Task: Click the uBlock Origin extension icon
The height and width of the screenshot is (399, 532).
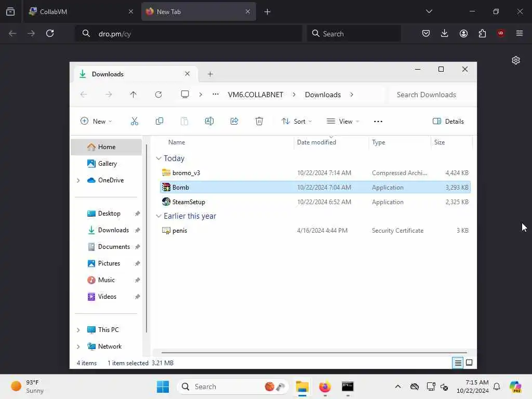Action: [501, 33]
